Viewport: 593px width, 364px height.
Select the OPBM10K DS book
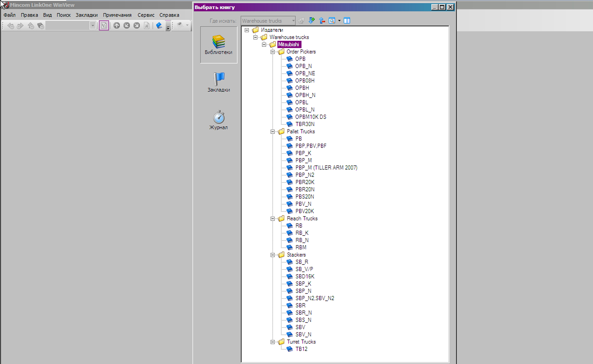click(x=310, y=117)
